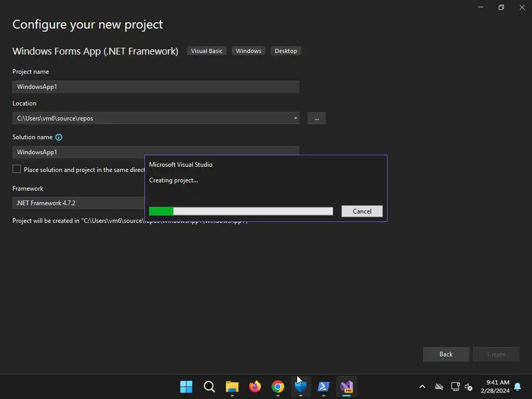Toggle Place solution and project in same directory
Viewport: 532px width, 399px height.
[x=17, y=169]
